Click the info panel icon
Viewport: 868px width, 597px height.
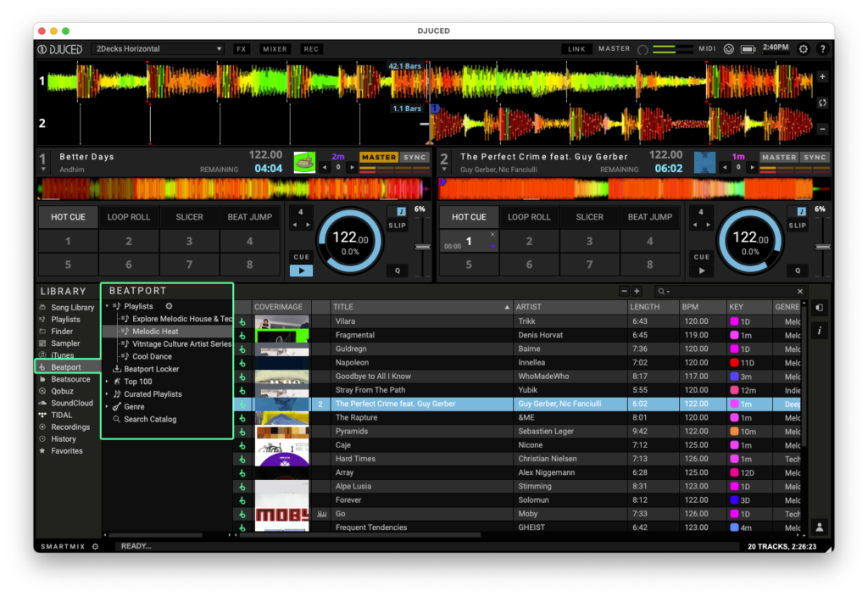tap(820, 330)
